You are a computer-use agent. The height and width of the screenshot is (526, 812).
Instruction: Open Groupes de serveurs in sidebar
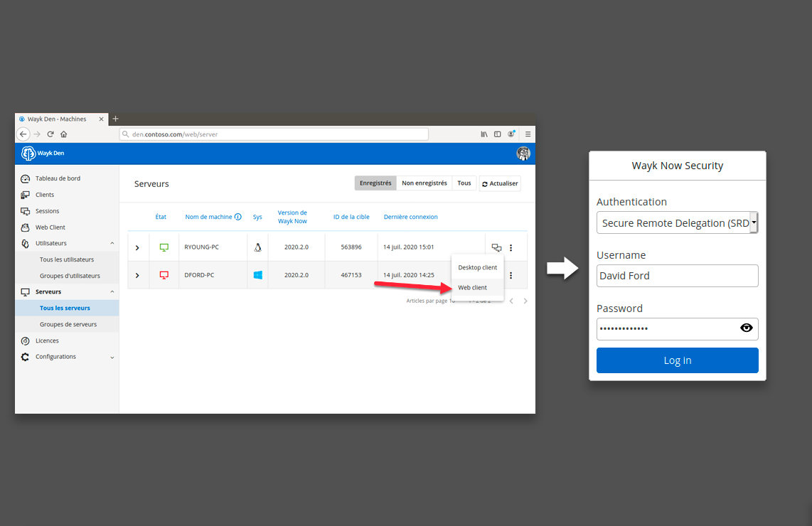68,325
